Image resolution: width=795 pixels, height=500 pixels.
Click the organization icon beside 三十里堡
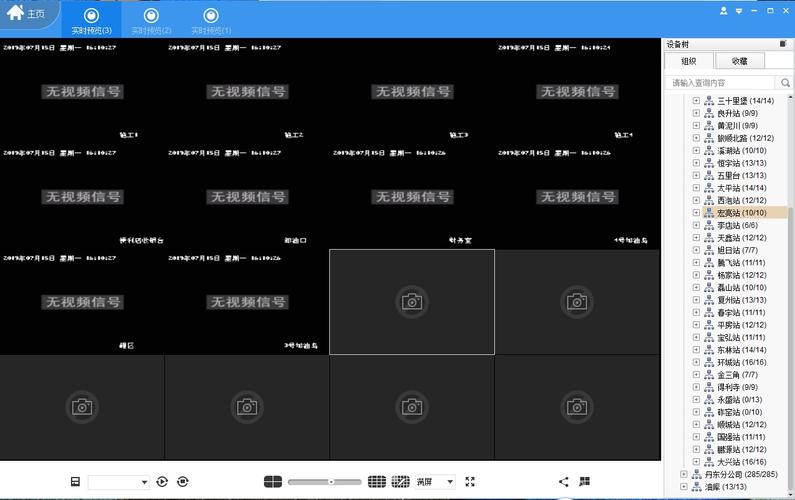tap(709, 100)
